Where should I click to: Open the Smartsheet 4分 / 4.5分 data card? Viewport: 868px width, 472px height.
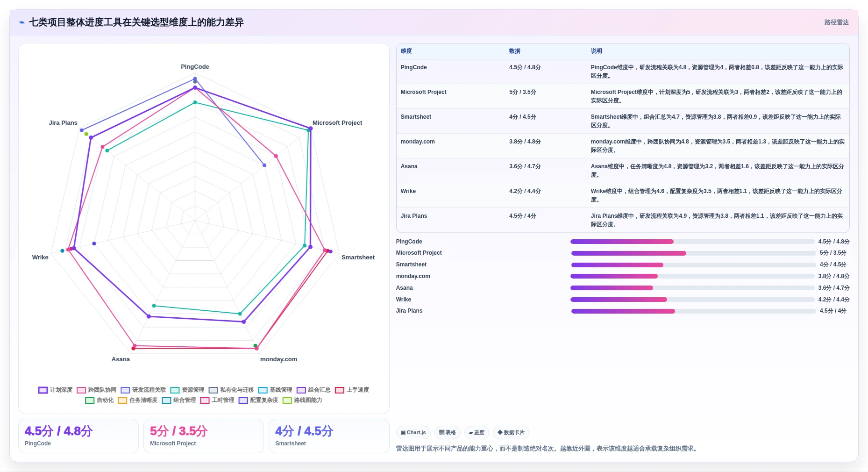click(x=329, y=436)
